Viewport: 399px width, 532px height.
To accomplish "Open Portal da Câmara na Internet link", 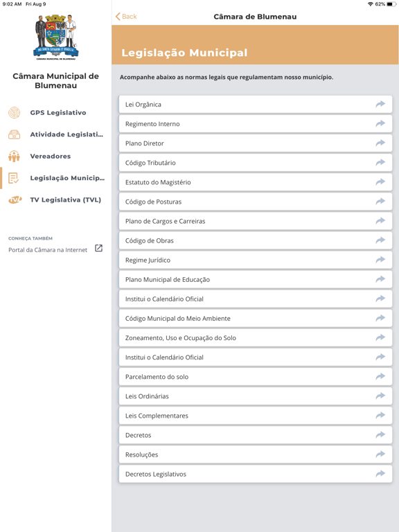I will click(48, 250).
